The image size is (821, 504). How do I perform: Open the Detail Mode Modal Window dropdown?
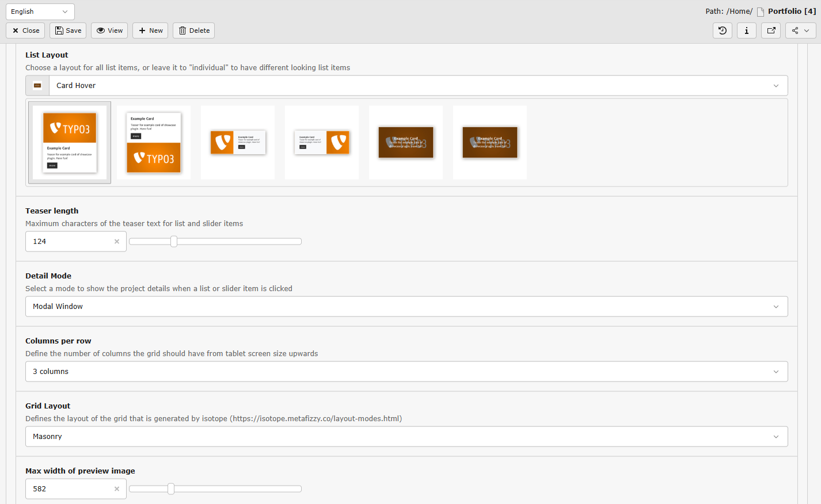tap(406, 307)
